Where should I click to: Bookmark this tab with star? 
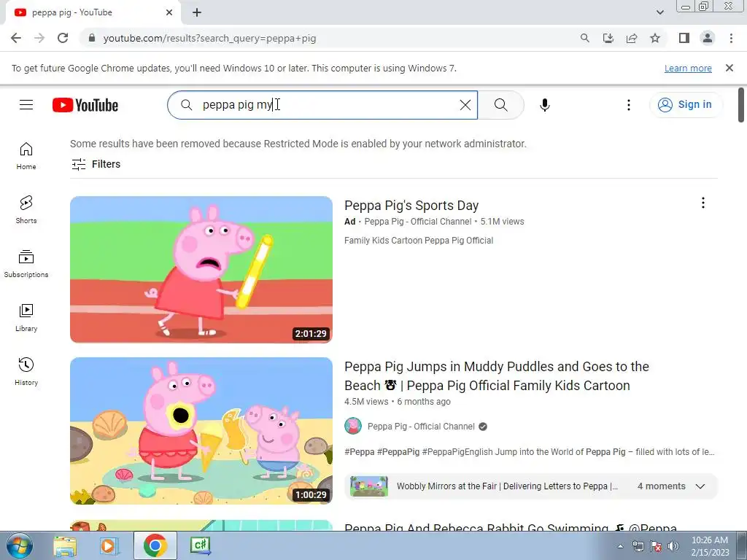pyautogui.click(x=655, y=38)
